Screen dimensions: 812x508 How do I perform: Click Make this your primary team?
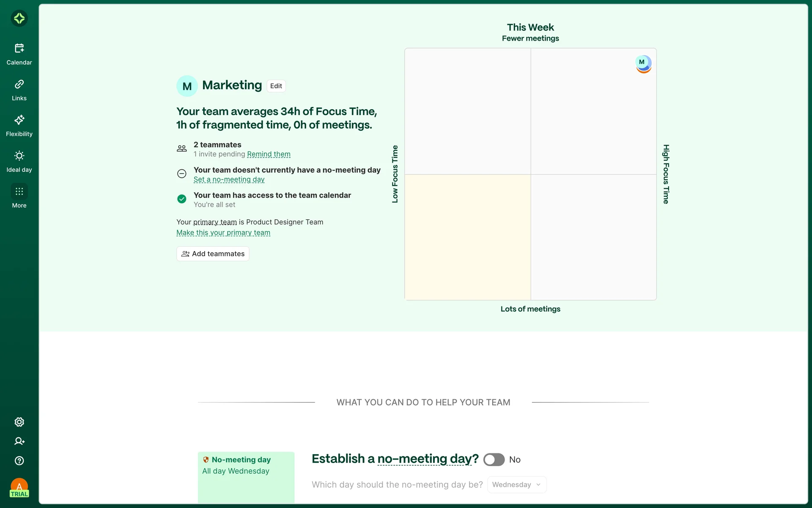[223, 232]
